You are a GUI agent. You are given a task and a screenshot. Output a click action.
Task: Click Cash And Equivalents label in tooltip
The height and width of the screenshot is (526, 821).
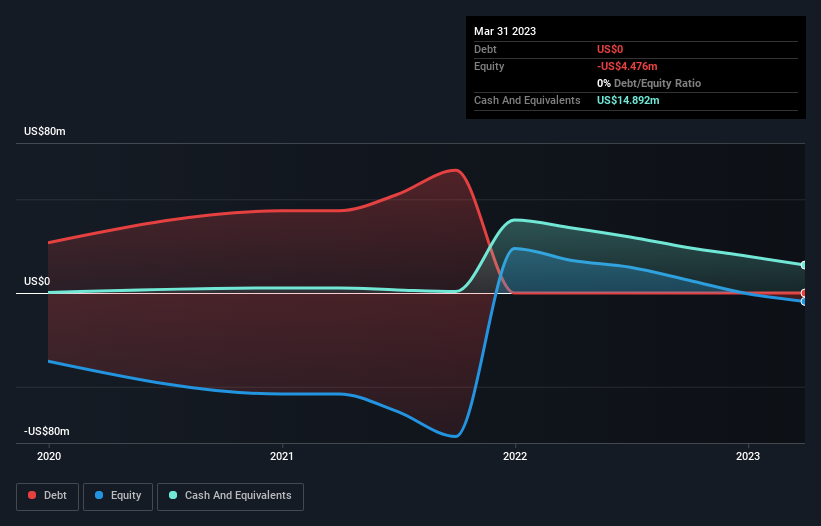(x=527, y=100)
